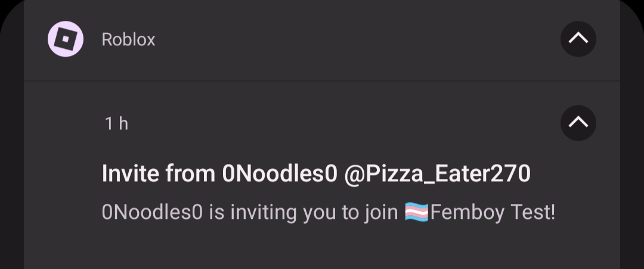Click '0Noodles0' at start of message body
Image resolution: width=644 pixels, height=269 pixels.
click(153, 212)
